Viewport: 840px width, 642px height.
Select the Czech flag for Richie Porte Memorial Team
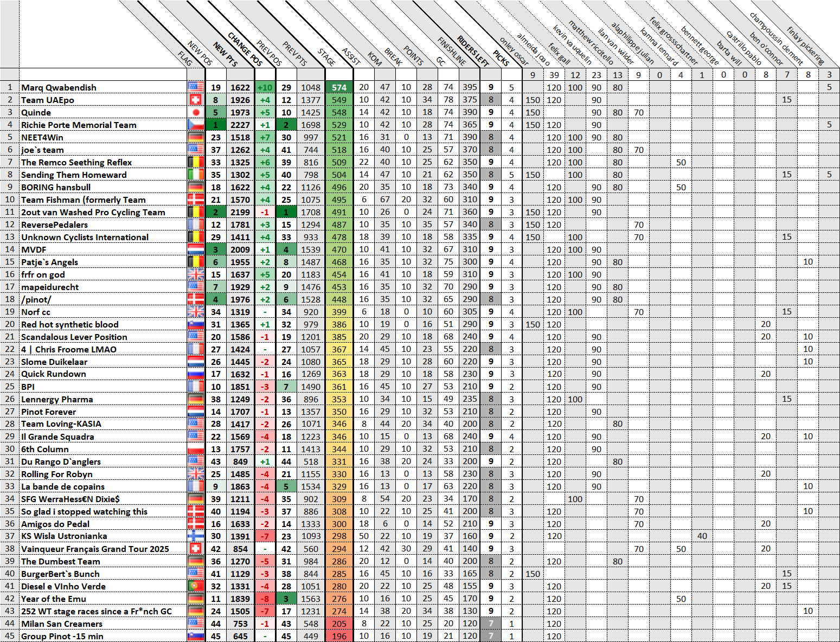pyautogui.click(x=196, y=125)
